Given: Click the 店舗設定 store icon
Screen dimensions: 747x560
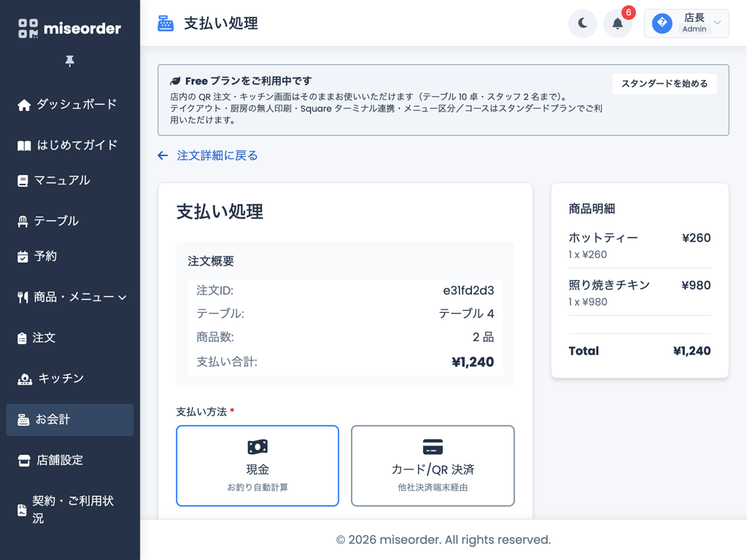Looking at the screenshot, I should point(24,461).
